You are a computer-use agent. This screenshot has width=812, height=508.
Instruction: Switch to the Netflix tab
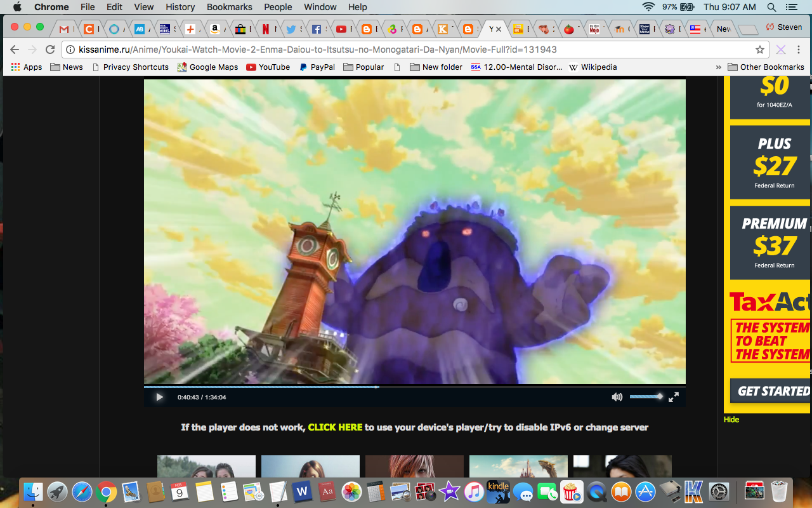coord(267,29)
